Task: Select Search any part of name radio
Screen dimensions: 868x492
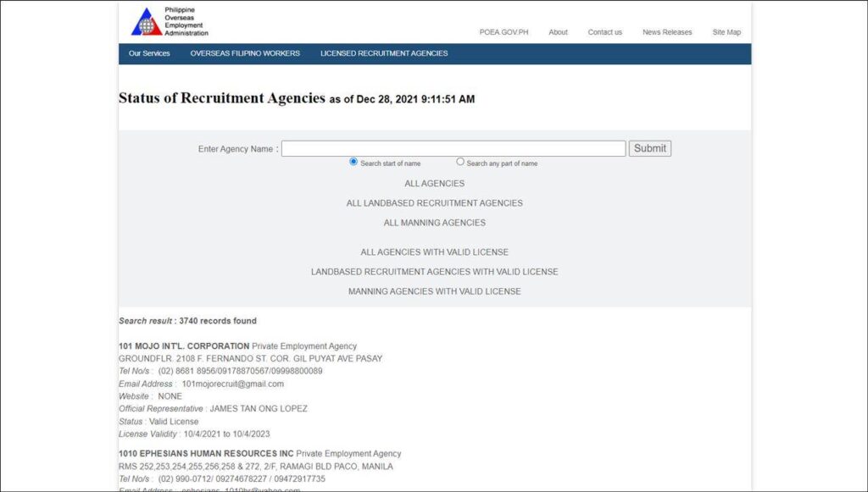Action: point(460,162)
